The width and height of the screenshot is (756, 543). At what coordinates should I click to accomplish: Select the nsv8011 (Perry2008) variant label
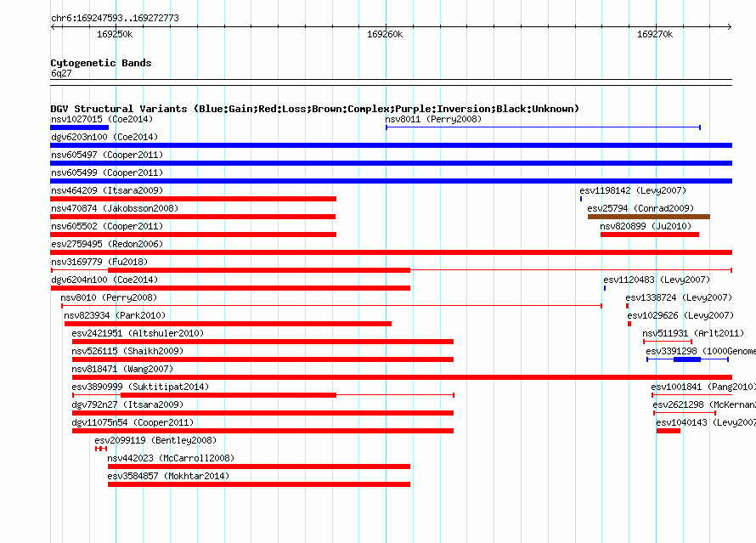pos(433,119)
